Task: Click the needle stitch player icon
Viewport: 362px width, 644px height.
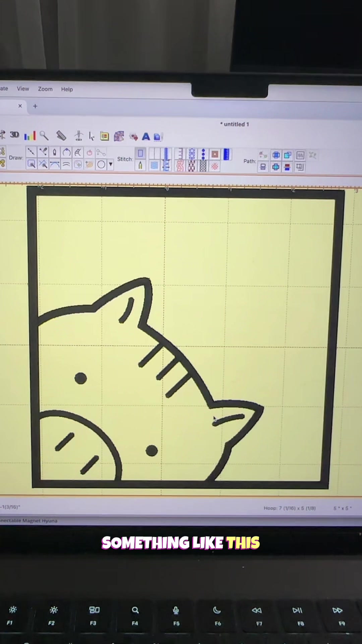Action: click(79, 136)
